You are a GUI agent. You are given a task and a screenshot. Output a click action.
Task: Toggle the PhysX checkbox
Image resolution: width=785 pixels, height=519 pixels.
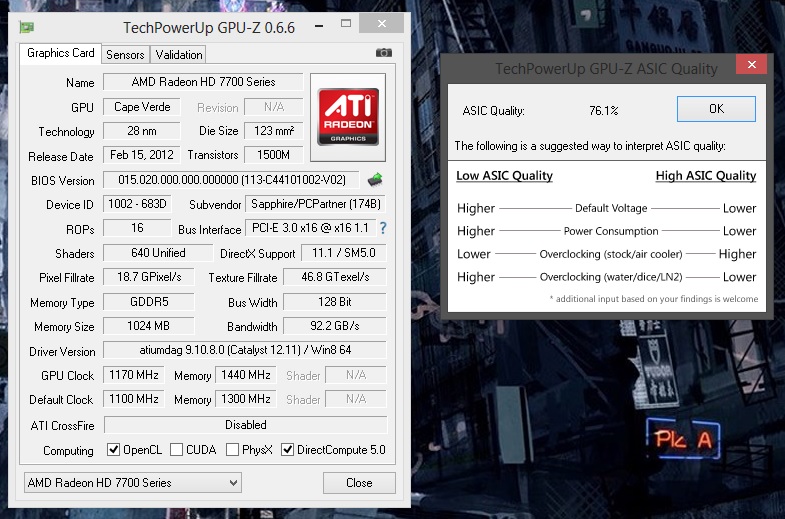pos(232,449)
